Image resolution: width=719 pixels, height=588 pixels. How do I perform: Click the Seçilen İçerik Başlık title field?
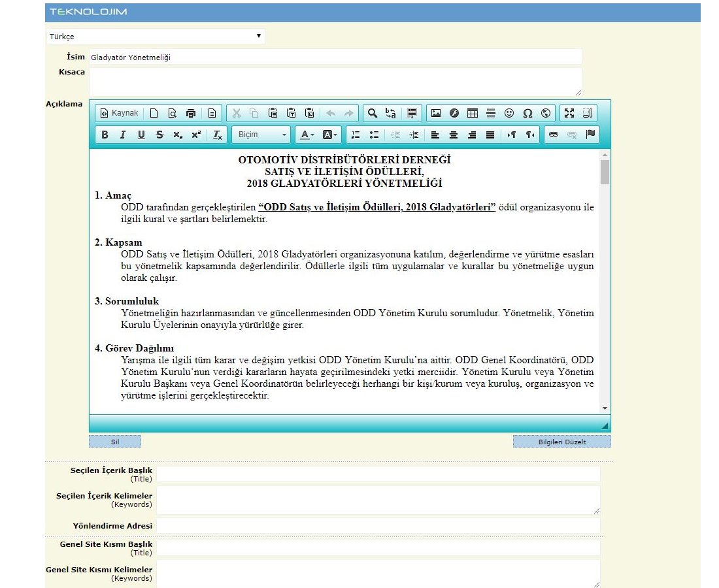378,474
